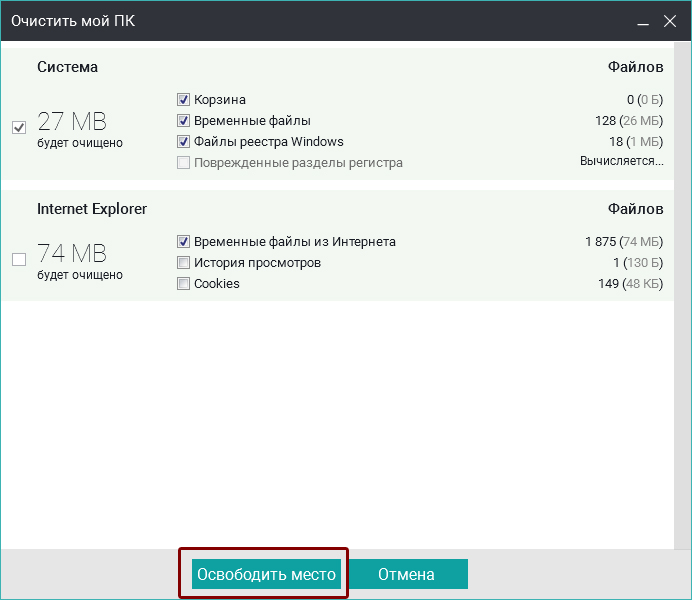
Task: Uncheck Файлы реестра Windows checkbox
Action: tap(183, 142)
